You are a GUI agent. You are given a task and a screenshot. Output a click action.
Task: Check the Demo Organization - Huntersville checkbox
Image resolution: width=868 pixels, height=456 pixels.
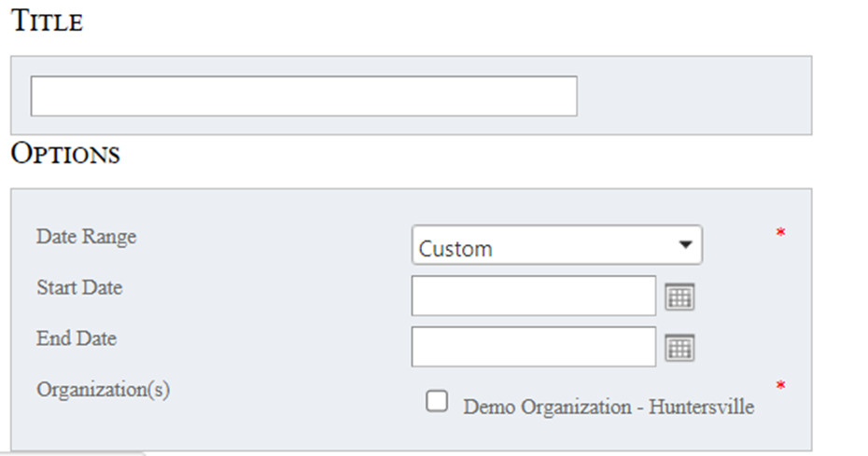coord(436,402)
